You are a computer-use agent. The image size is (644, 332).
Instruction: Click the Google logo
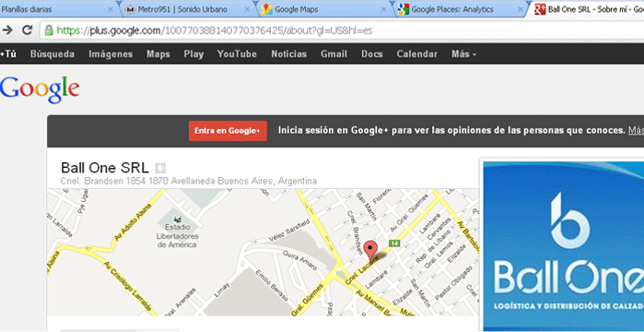pos(40,89)
